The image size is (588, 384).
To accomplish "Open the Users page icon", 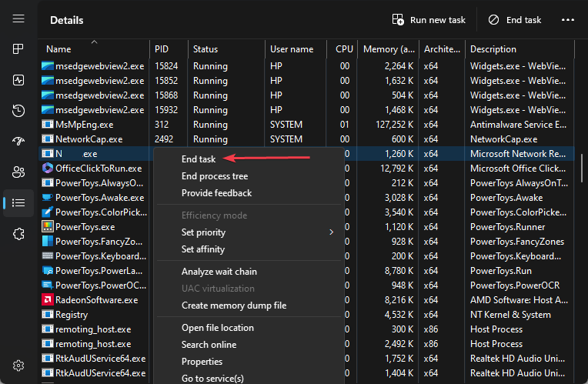I will (18, 172).
